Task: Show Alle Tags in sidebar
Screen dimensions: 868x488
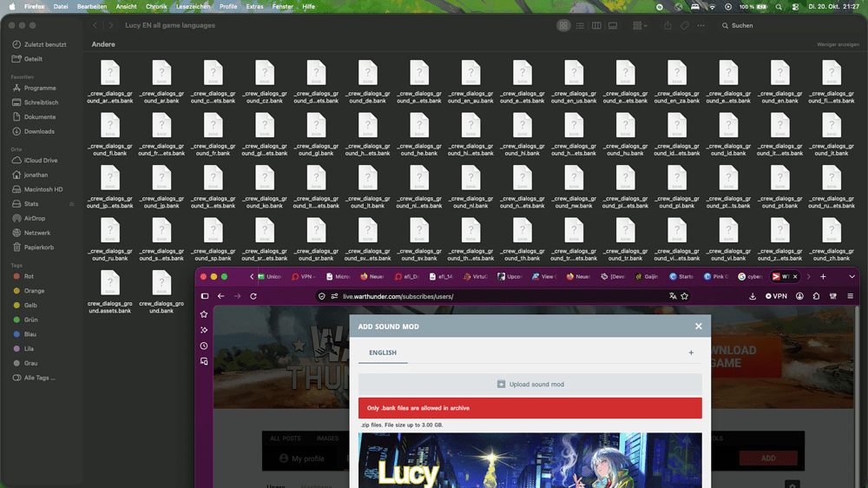Action: tap(34, 378)
